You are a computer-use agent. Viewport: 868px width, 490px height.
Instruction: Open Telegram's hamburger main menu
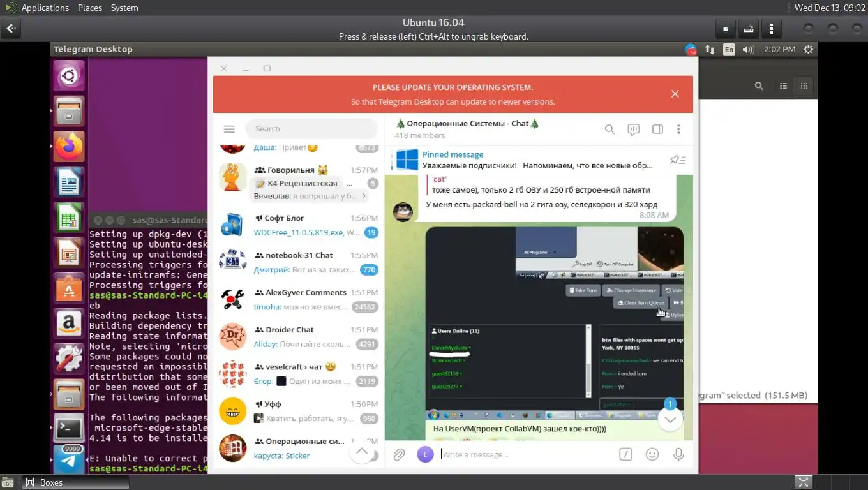(x=229, y=129)
